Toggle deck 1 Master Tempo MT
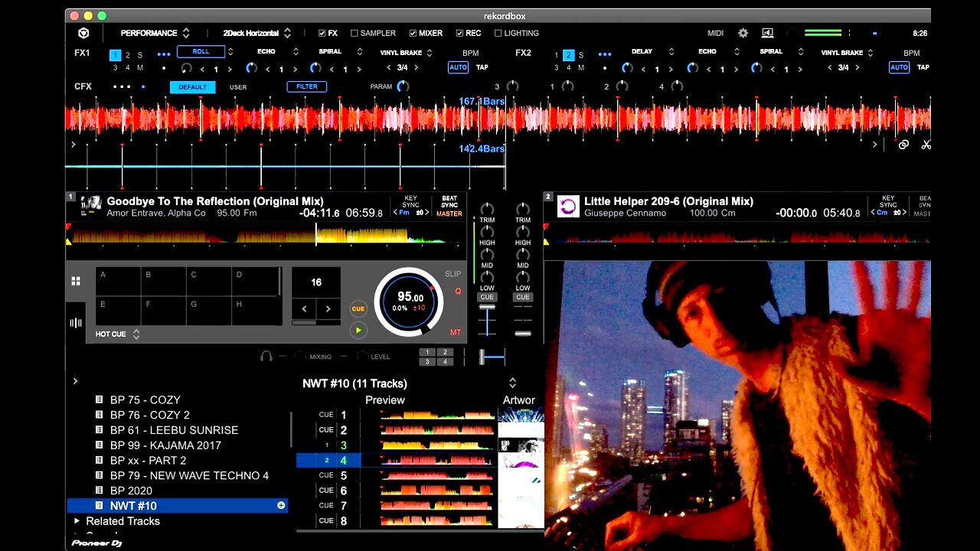The height and width of the screenshot is (551, 980). (456, 332)
